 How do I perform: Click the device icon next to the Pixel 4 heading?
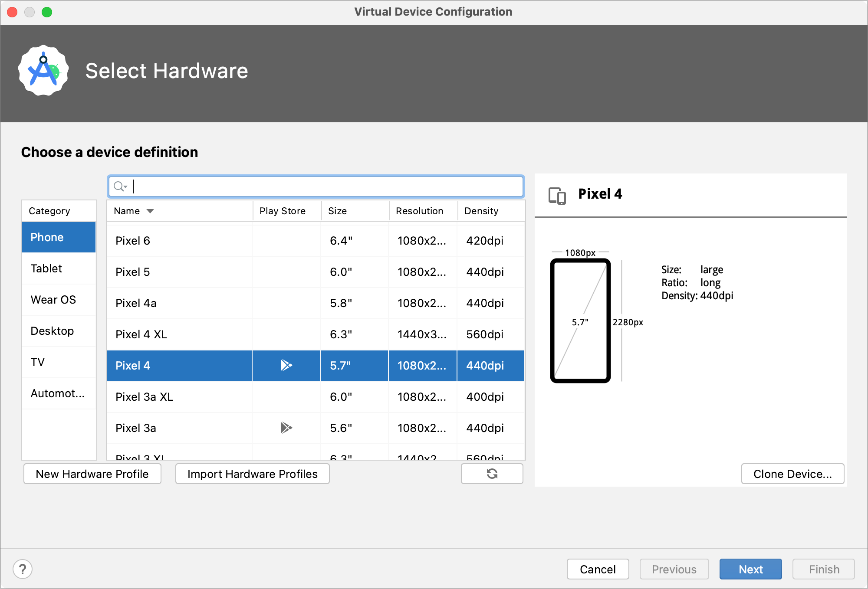pyautogui.click(x=557, y=196)
